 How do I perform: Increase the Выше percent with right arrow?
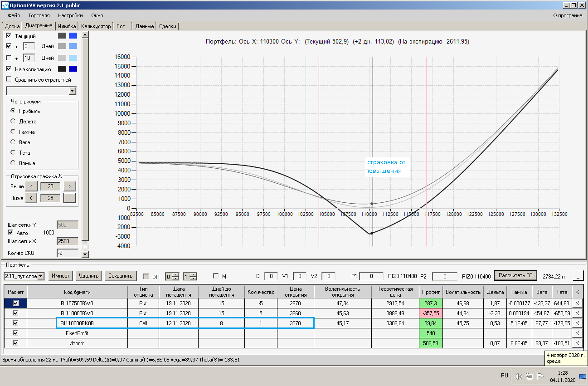click(x=69, y=186)
